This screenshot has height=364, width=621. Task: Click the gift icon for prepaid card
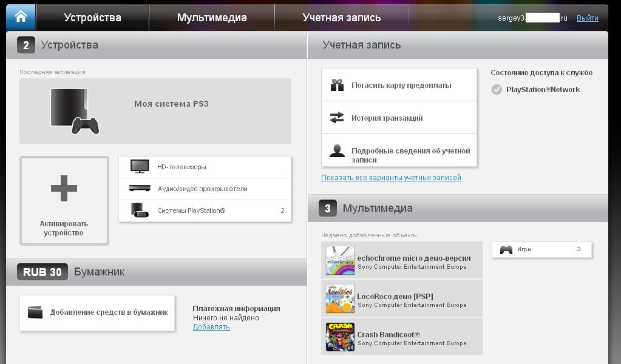tap(337, 85)
